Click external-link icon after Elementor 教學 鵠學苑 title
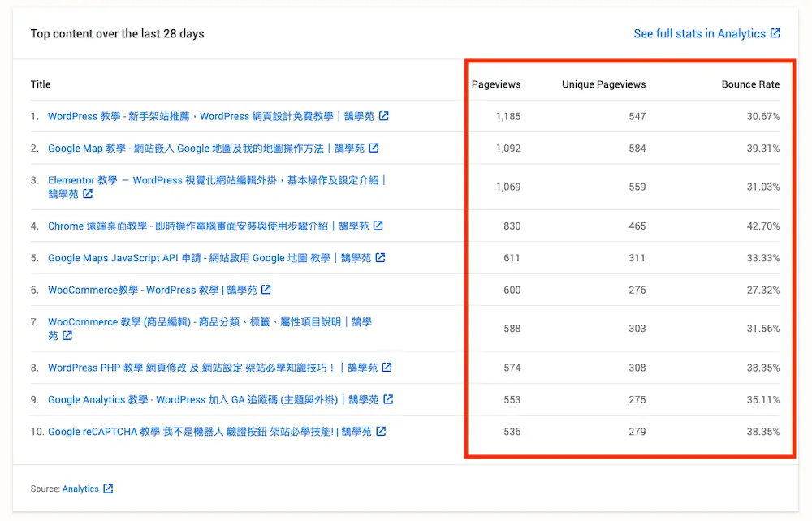 click(x=88, y=193)
